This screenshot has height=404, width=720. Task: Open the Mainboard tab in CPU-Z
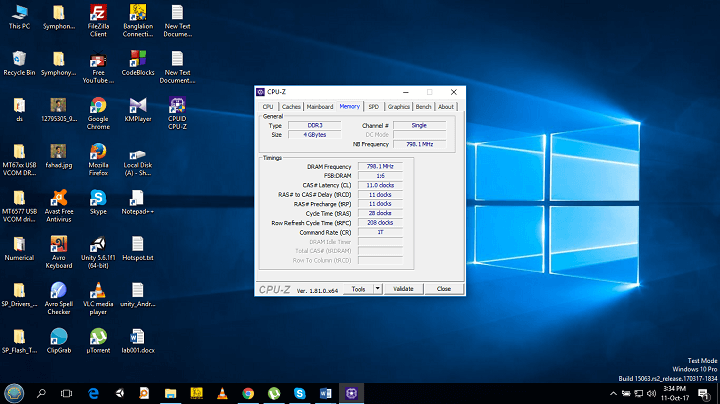pos(320,106)
